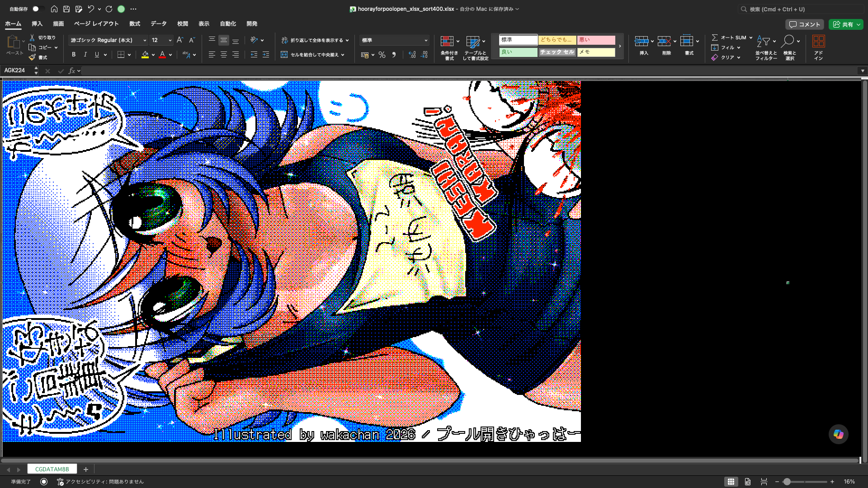This screenshot has height=488, width=868.
Task: Click the fill color swatch
Action: point(145,55)
